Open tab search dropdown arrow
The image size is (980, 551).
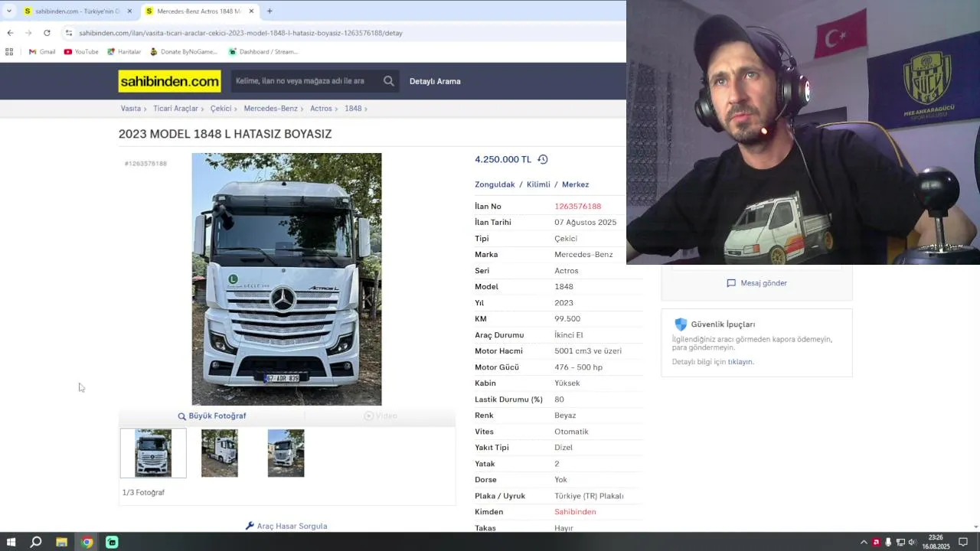[8, 11]
